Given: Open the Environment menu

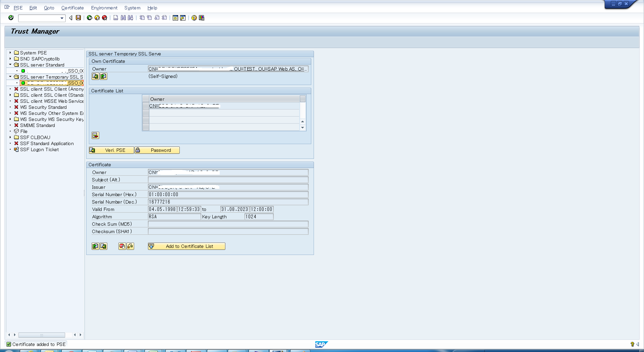Looking at the screenshot, I should pyautogui.click(x=104, y=8).
